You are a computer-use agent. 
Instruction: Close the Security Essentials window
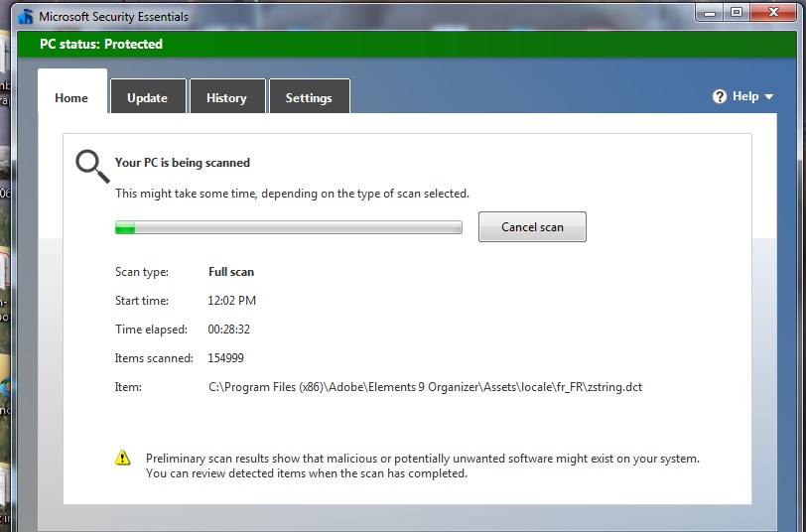[x=773, y=13]
